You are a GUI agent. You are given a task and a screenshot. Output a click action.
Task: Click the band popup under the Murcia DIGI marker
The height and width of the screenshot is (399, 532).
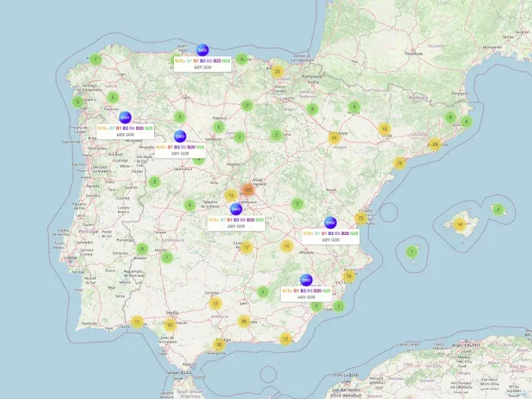click(306, 294)
